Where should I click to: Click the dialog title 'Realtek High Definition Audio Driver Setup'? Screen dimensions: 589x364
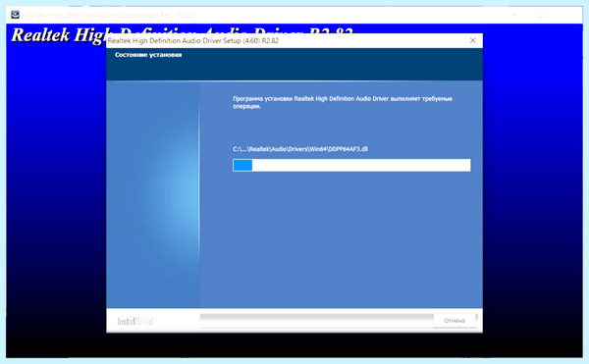(193, 40)
